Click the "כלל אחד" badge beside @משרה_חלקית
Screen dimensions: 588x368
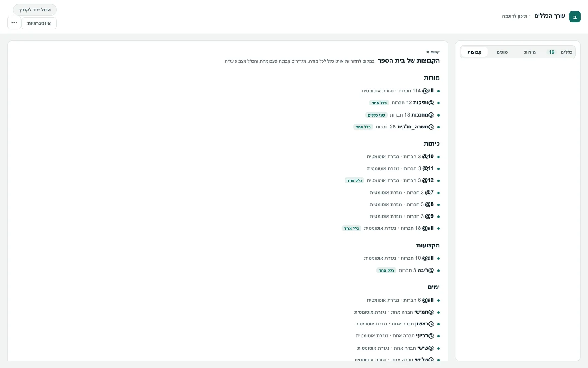click(363, 127)
